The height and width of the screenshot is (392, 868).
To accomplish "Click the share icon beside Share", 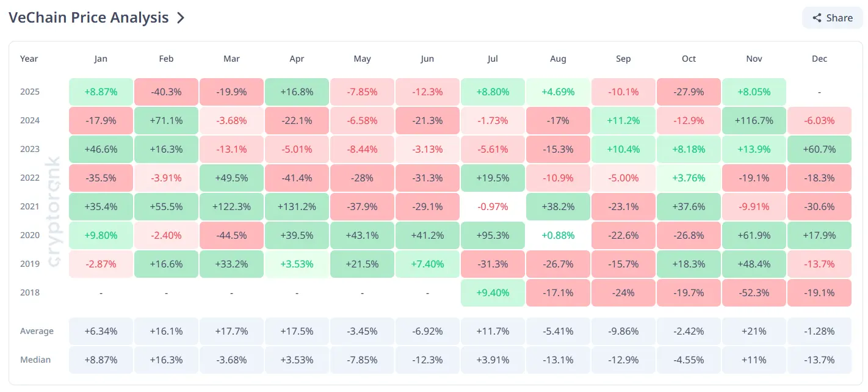I will [x=817, y=18].
